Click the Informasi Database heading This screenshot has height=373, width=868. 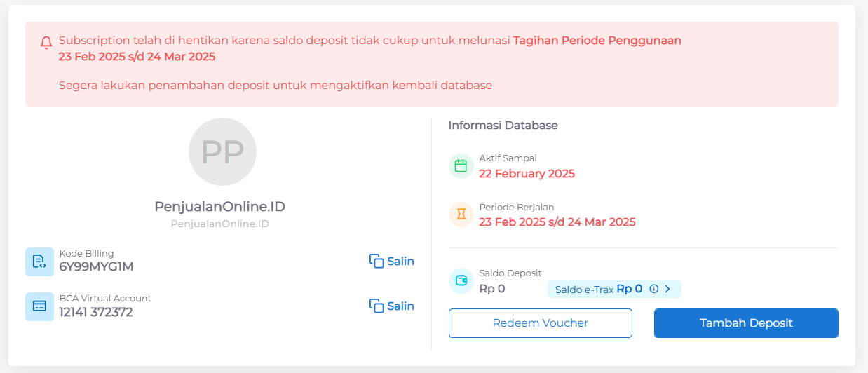tap(503, 126)
